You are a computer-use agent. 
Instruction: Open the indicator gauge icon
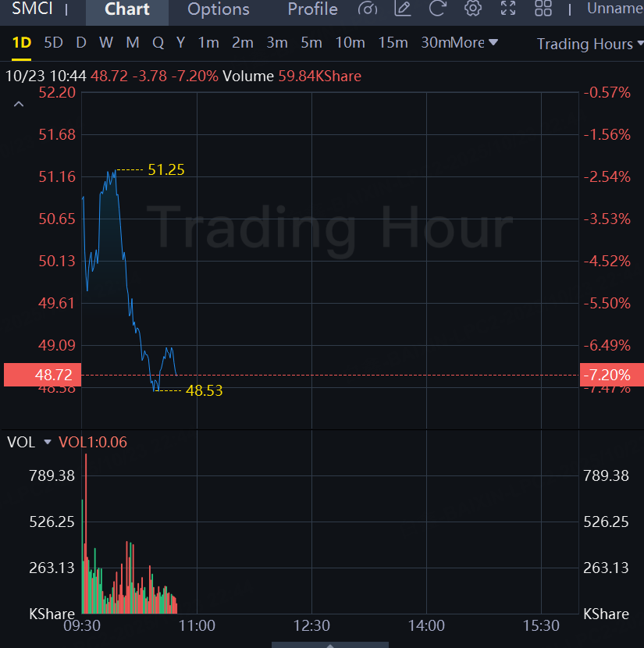368,9
